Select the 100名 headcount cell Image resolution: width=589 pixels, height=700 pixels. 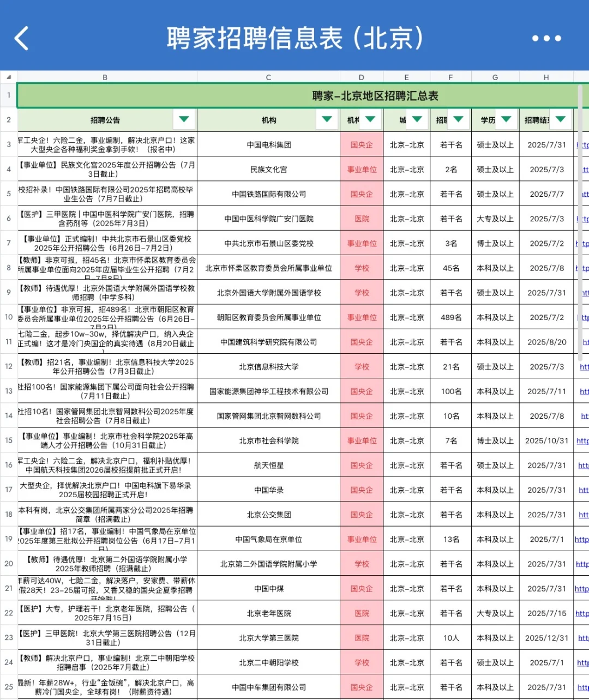click(451, 391)
